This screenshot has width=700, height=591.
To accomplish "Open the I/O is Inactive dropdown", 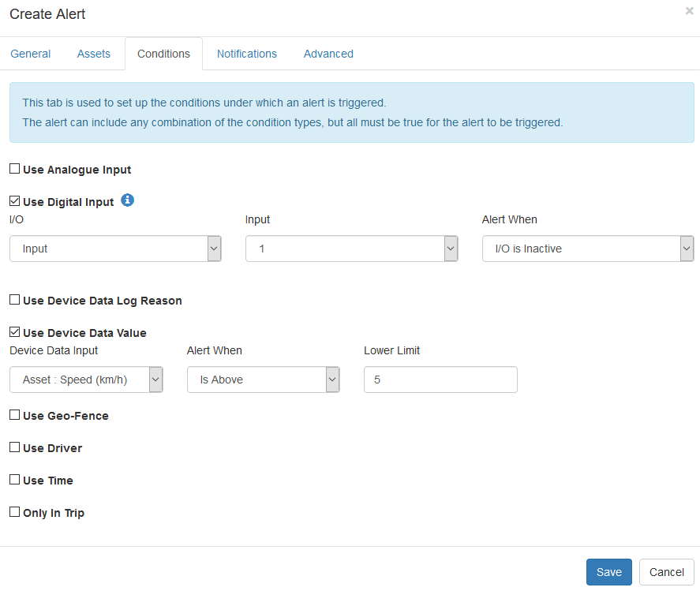I will 587,249.
